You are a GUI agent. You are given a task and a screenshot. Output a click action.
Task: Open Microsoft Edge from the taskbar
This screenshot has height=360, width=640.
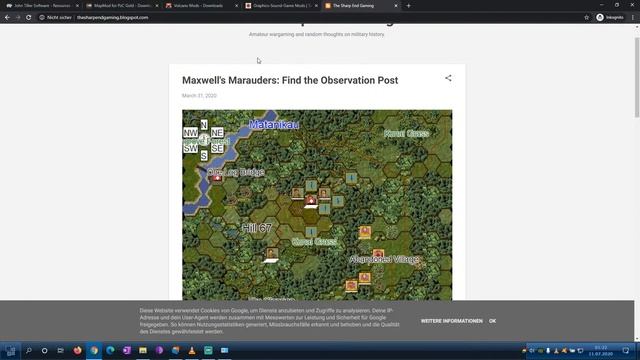pyautogui.click(x=110, y=351)
